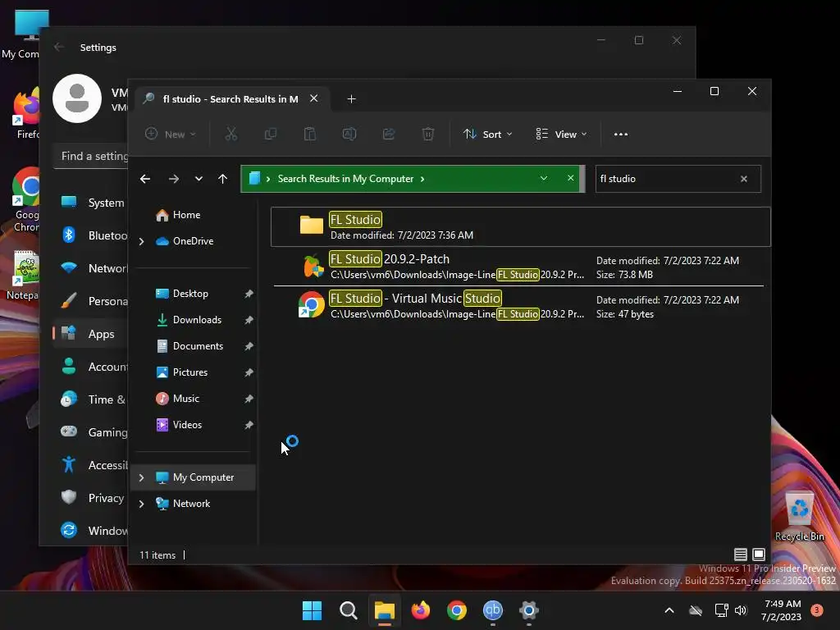Select FL Studio - Virtual Music Studio shortcut

(520, 306)
